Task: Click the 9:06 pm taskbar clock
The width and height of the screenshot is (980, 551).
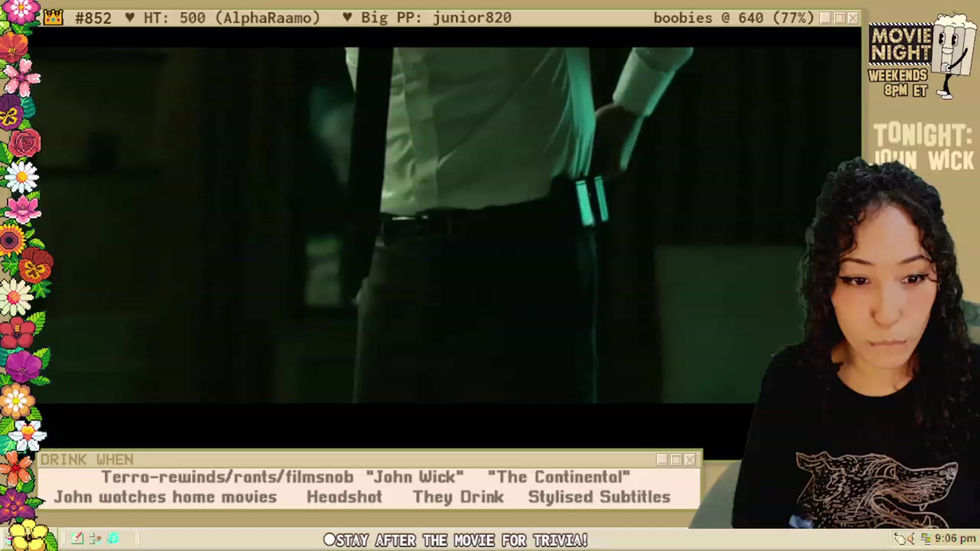Action: click(955, 538)
